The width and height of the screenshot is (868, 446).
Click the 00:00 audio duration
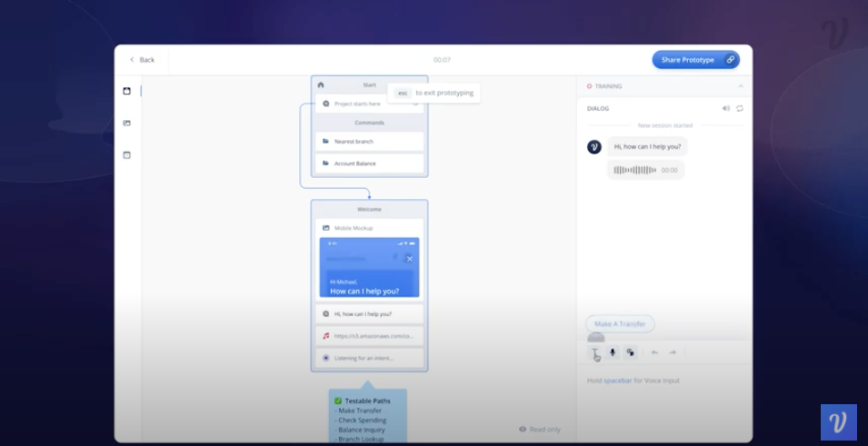tap(669, 170)
